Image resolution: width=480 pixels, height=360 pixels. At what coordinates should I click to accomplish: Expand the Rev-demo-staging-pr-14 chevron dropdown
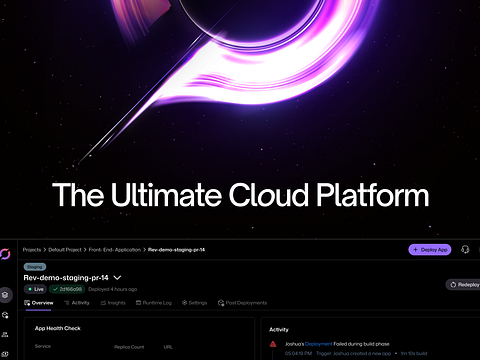point(117,277)
